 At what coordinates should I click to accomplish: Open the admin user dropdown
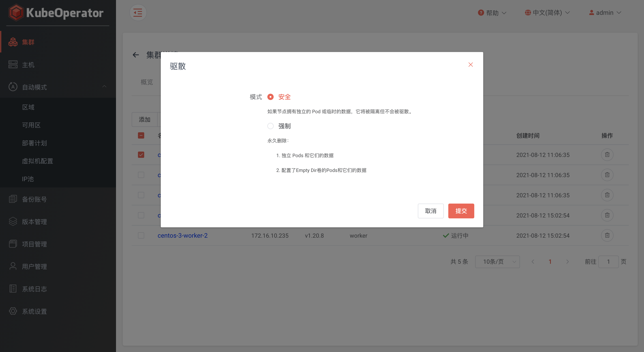[605, 13]
